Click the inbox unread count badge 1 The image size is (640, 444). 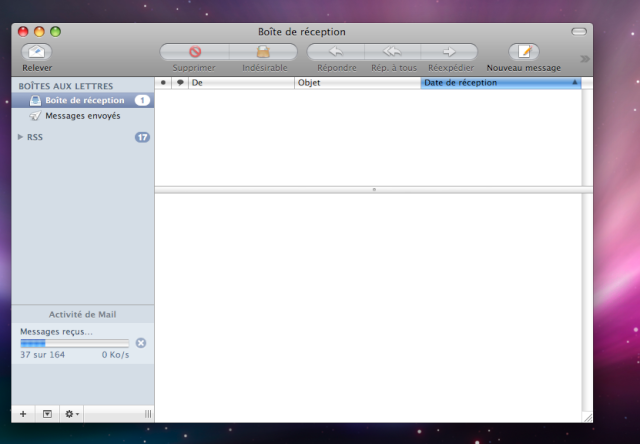click(x=142, y=100)
